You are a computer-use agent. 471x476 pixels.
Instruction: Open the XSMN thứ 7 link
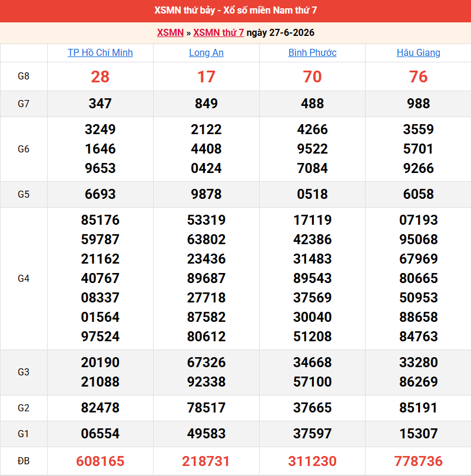218,32
